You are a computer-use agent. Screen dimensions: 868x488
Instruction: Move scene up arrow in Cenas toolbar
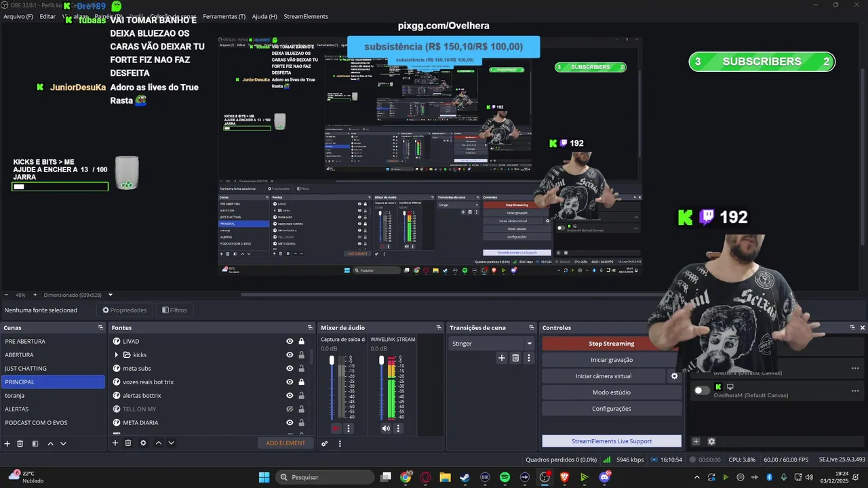pos(50,443)
